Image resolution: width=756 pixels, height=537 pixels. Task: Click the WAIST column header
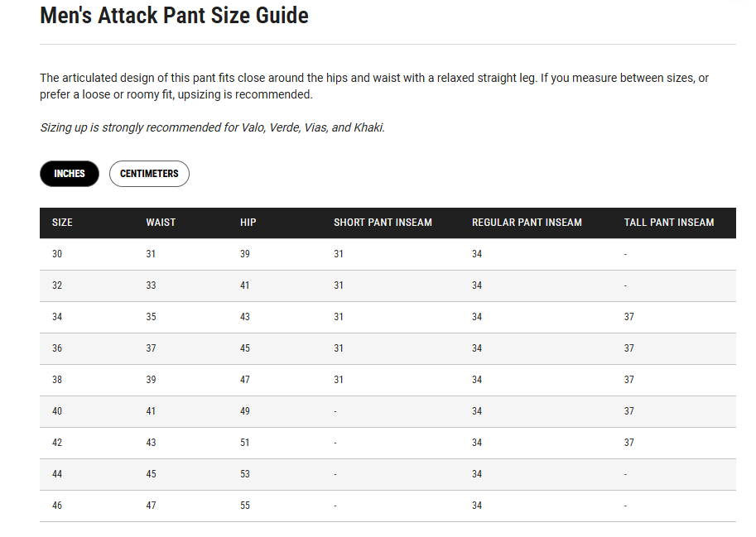(161, 223)
